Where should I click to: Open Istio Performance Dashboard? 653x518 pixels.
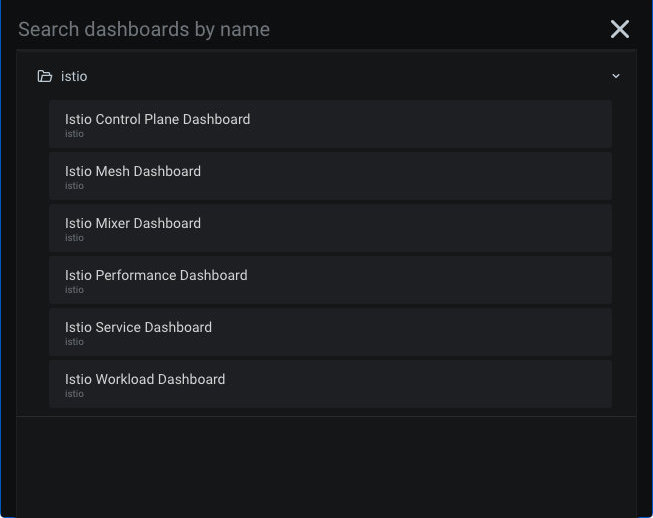156,275
